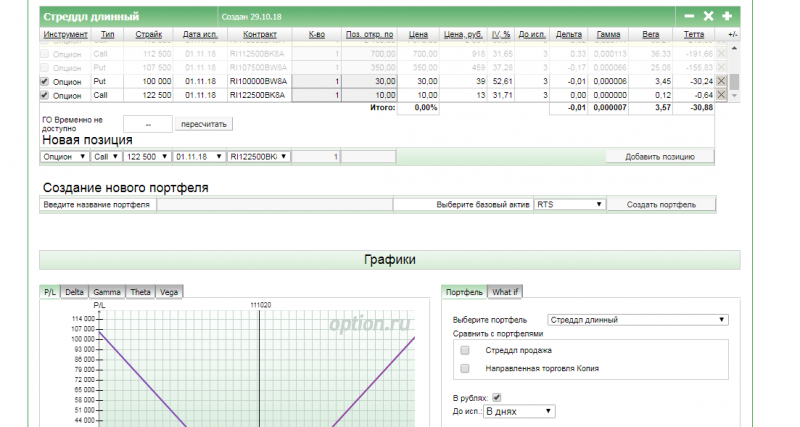Click Добавить позицию button
800x427 pixels.
(660, 157)
